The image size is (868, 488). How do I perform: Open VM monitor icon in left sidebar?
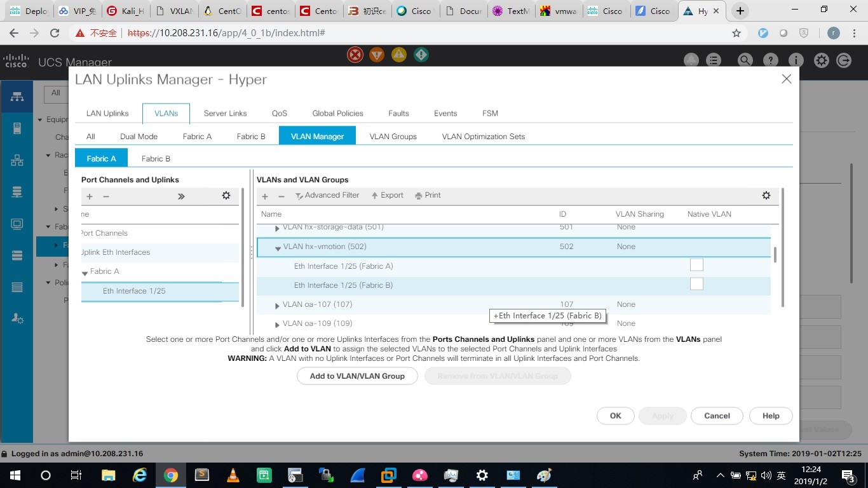(x=17, y=224)
